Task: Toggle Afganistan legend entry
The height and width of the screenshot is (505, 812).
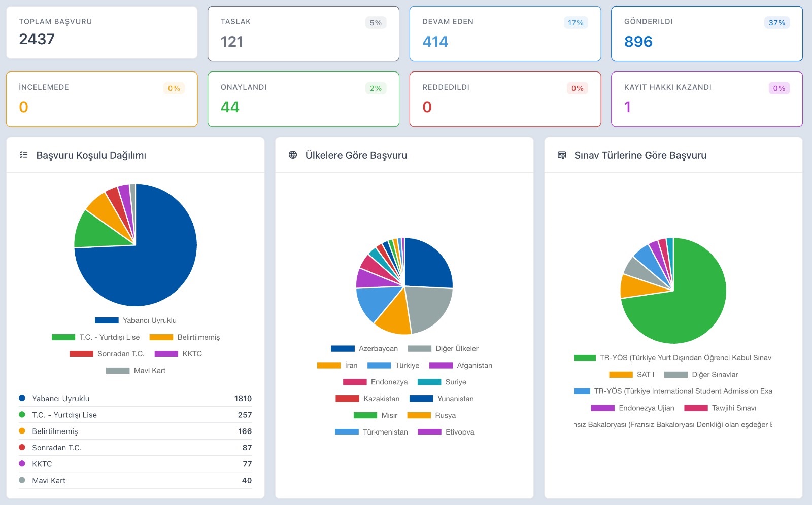Action: coord(461,365)
